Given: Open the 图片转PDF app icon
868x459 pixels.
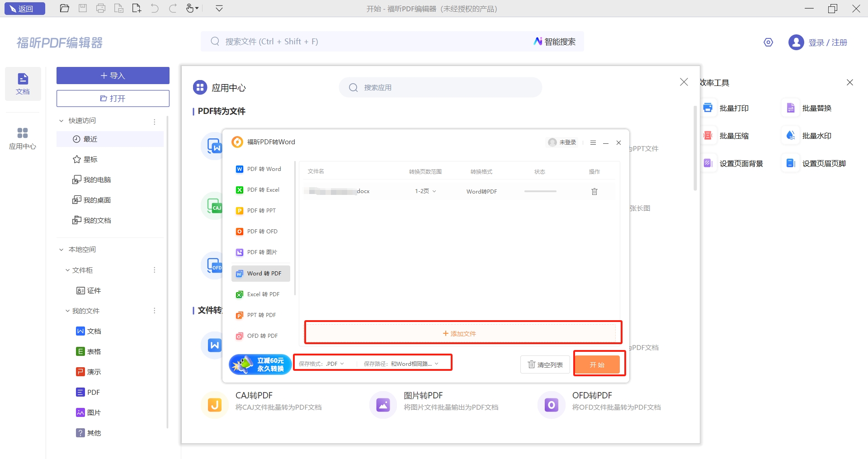Looking at the screenshot, I should [383, 405].
